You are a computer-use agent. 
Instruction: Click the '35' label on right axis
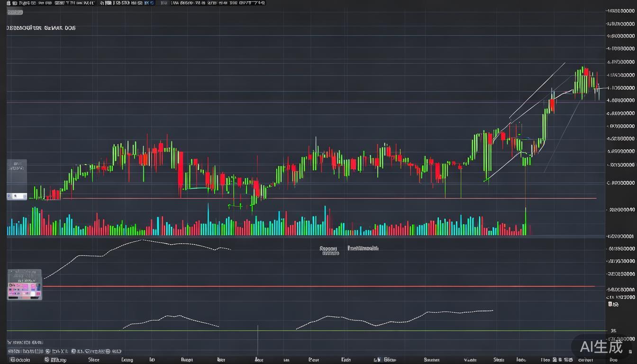613,331
